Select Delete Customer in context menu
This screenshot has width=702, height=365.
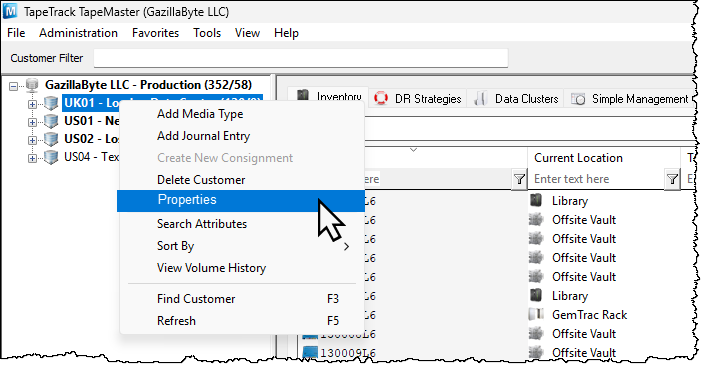(242, 180)
